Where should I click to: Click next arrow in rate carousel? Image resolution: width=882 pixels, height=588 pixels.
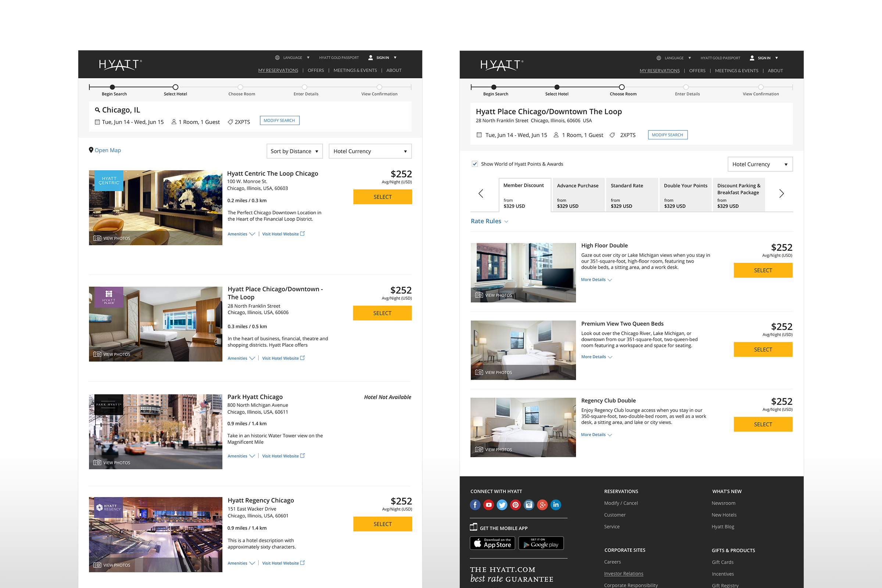pyautogui.click(x=782, y=194)
